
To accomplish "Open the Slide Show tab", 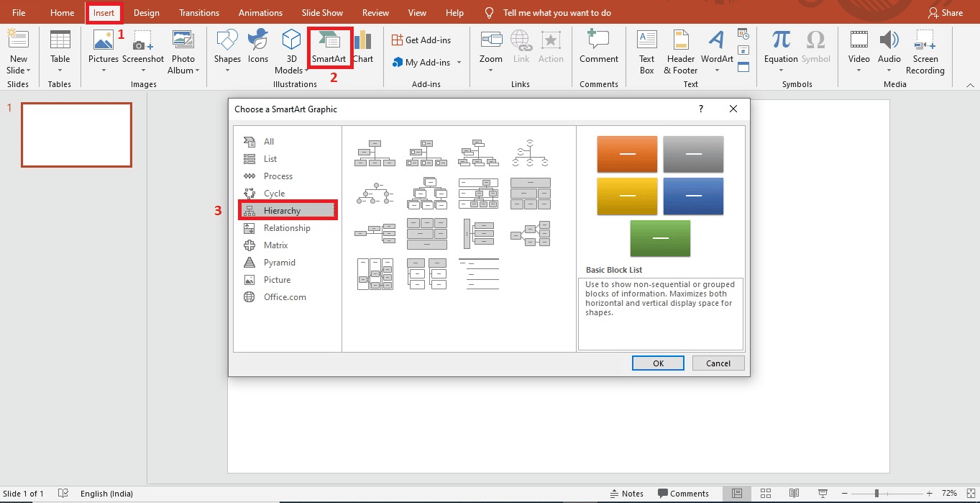I will [x=322, y=12].
